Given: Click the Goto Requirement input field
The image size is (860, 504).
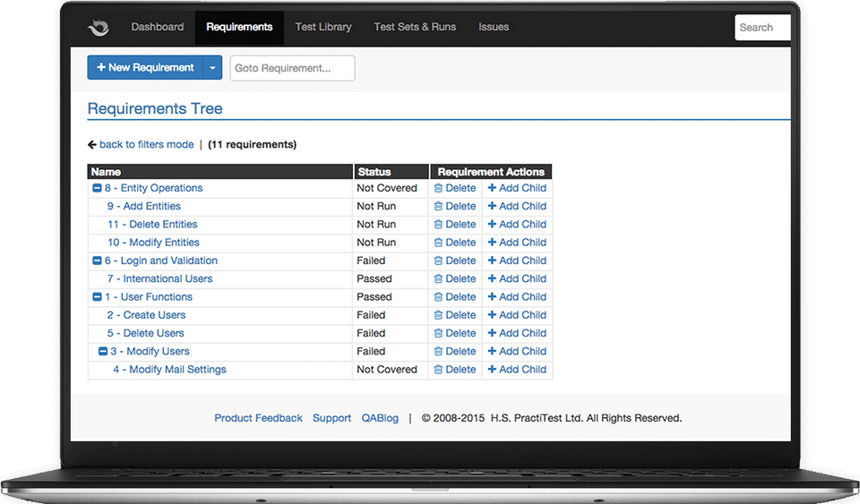Looking at the screenshot, I should (292, 68).
